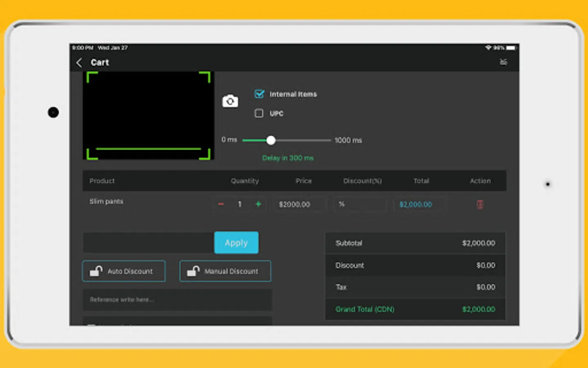Decrease Slim pants quantity with minus

pos(221,204)
